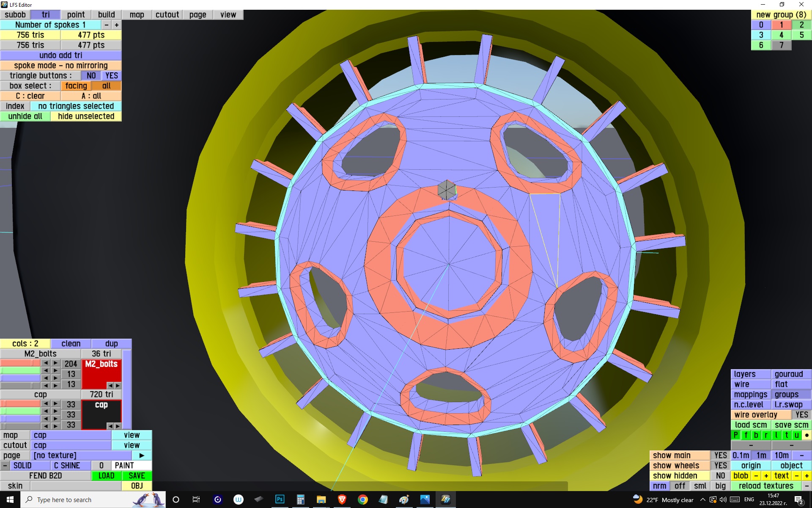This screenshot has width=812, height=508.
Task: Toggle show hidden NO button
Action: (720, 476)
